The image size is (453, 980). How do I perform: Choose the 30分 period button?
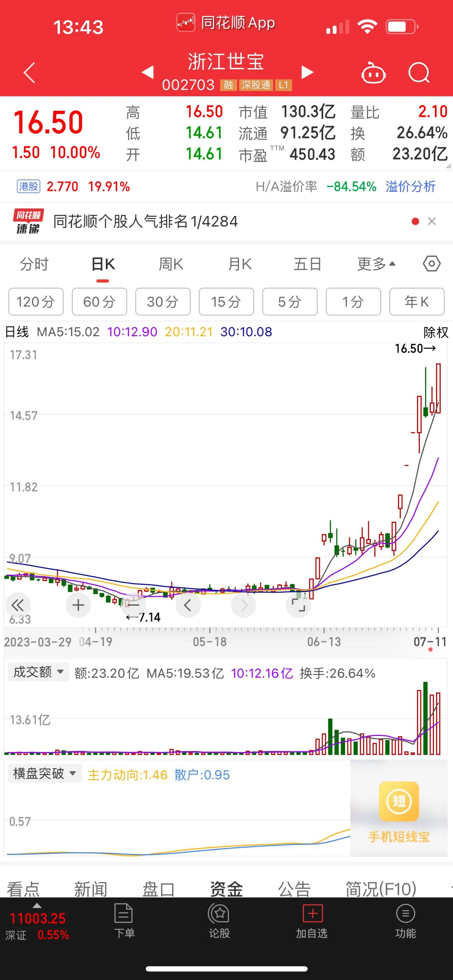[163, 302]
